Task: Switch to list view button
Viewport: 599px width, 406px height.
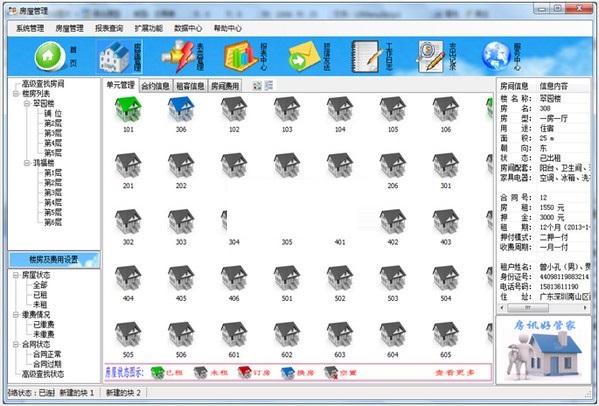Action: click(269, 86)
